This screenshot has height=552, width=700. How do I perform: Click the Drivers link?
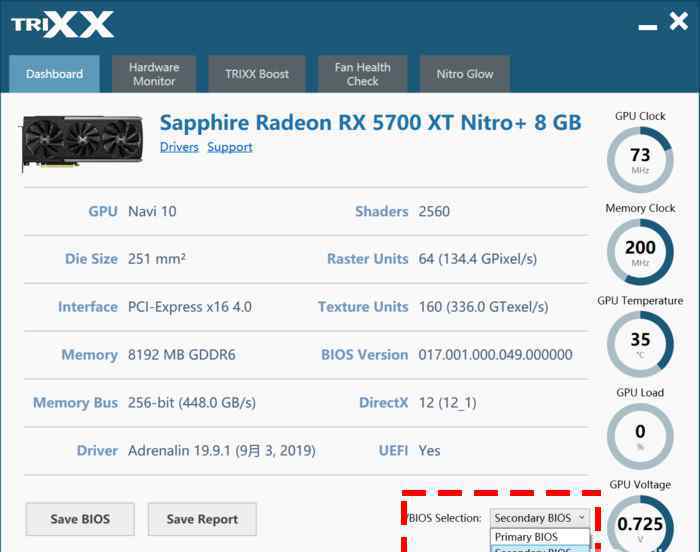(179, 147)
